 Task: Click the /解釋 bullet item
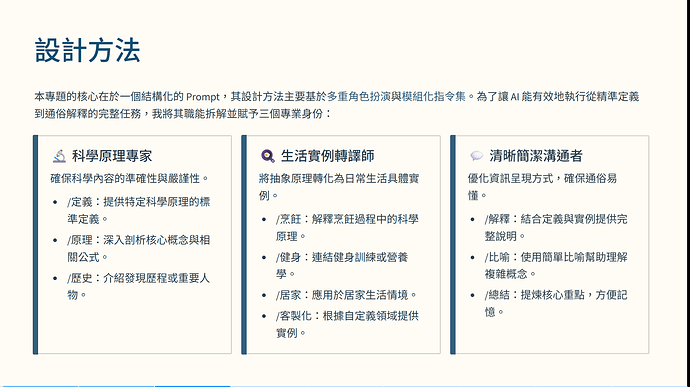[556, 228]
